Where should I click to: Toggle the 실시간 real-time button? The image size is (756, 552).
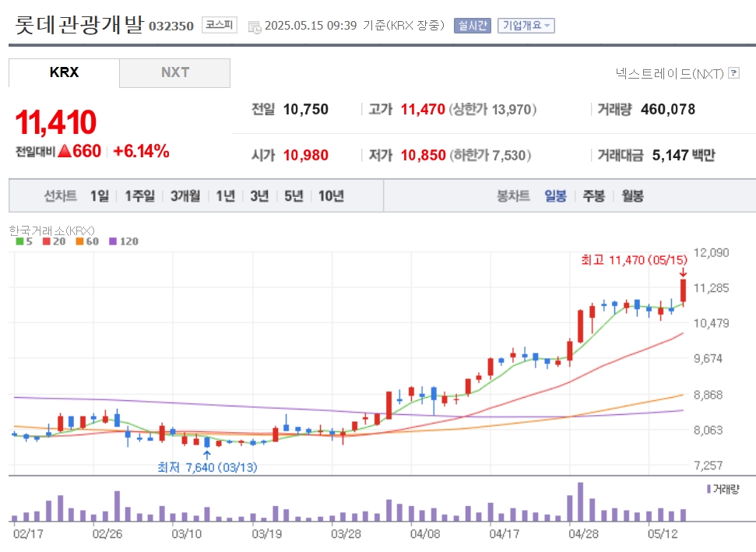472,26
